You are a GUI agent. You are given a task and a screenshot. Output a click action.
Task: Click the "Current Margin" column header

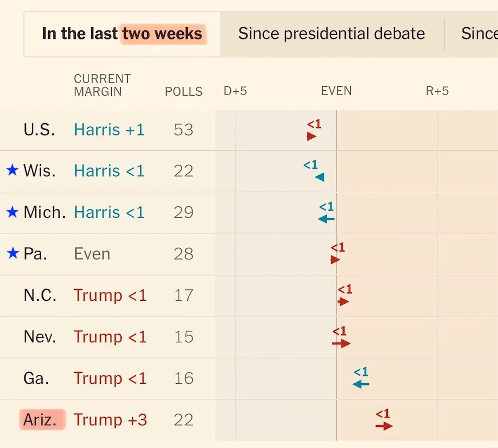pos(102,85)
